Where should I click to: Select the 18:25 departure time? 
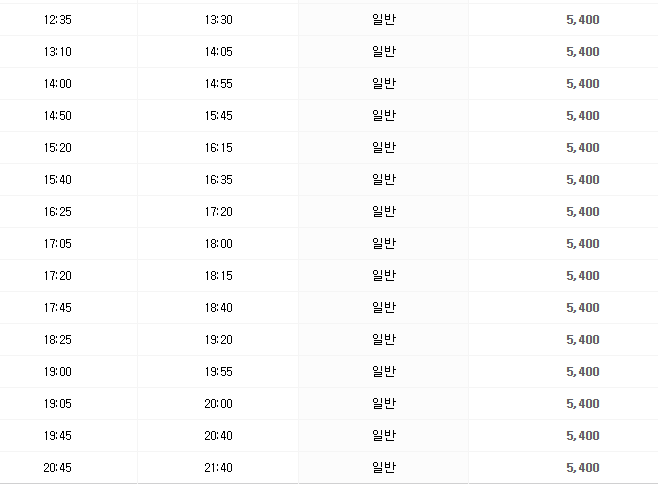58,339
